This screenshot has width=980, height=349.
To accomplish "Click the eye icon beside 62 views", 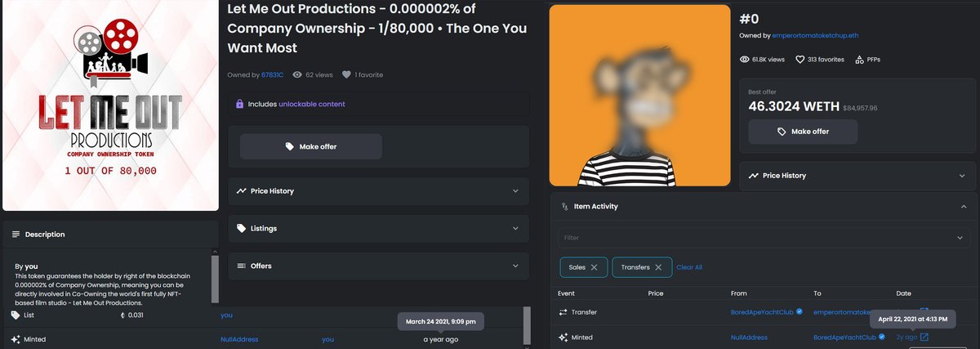I will [x=297, y=74].
